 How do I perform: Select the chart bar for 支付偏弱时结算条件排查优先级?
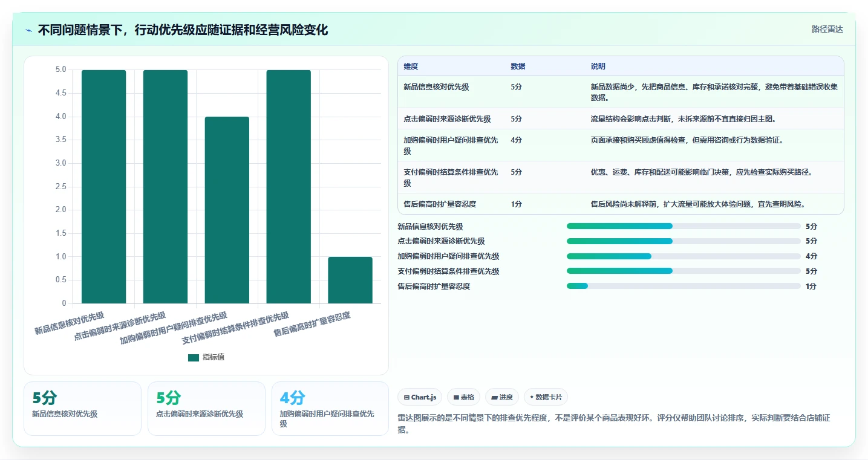[289, 187]
